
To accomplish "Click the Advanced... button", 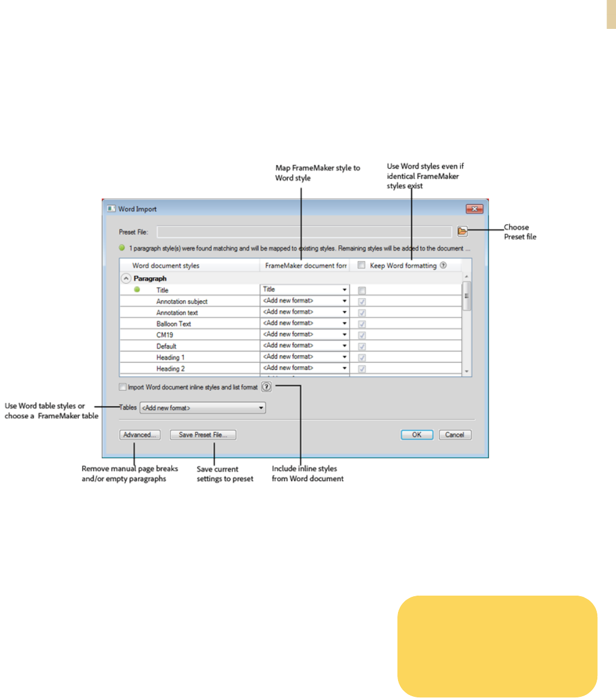I will click(x=140, y=435).
